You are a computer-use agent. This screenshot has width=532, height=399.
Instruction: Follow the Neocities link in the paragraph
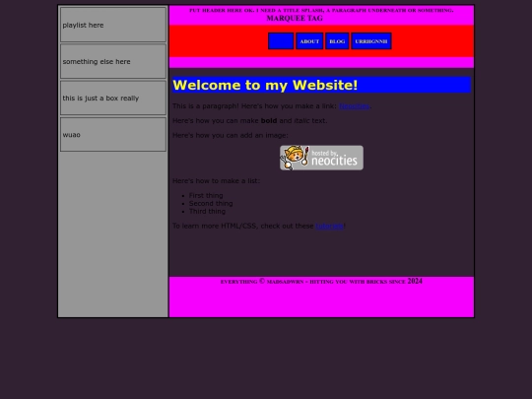point(355,106)
